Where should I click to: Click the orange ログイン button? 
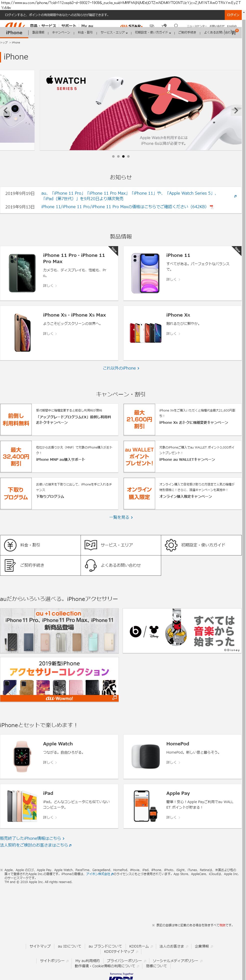pyautogui.click(x=233, y=15)
